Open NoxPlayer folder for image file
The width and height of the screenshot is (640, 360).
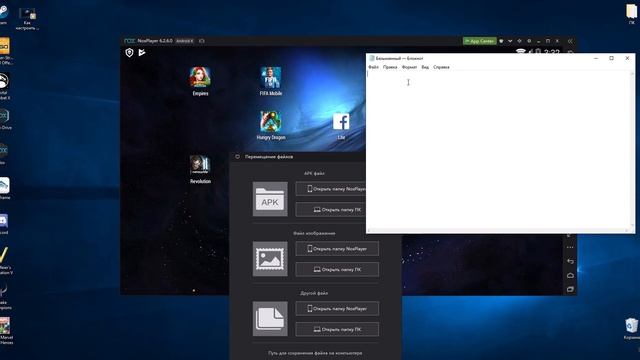coord(337,249)
